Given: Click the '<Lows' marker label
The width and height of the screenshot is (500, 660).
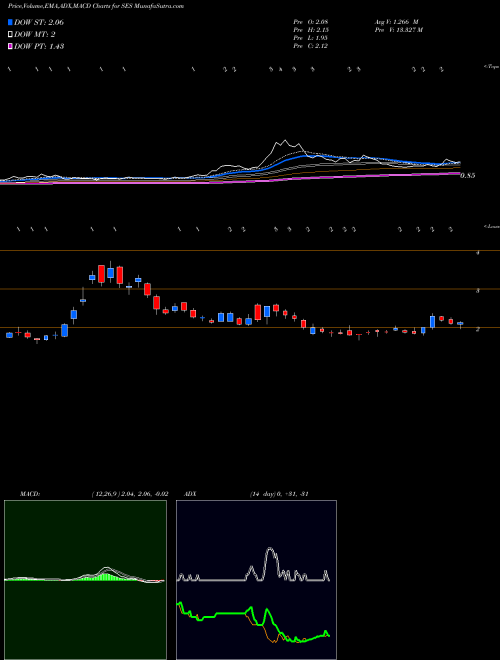Looking at the screenshot, I should point(492,226).
